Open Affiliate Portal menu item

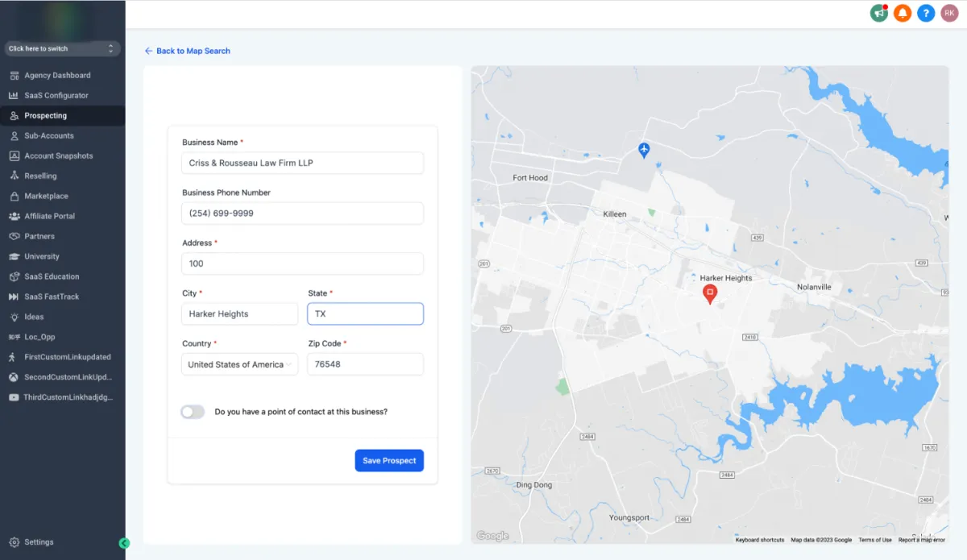click(63, 216)
